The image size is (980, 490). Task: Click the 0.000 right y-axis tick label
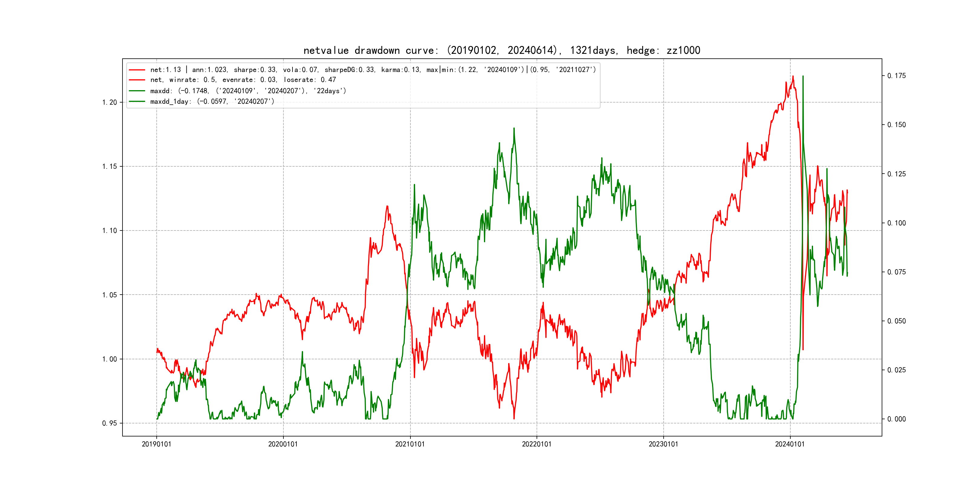pos(896,419)
